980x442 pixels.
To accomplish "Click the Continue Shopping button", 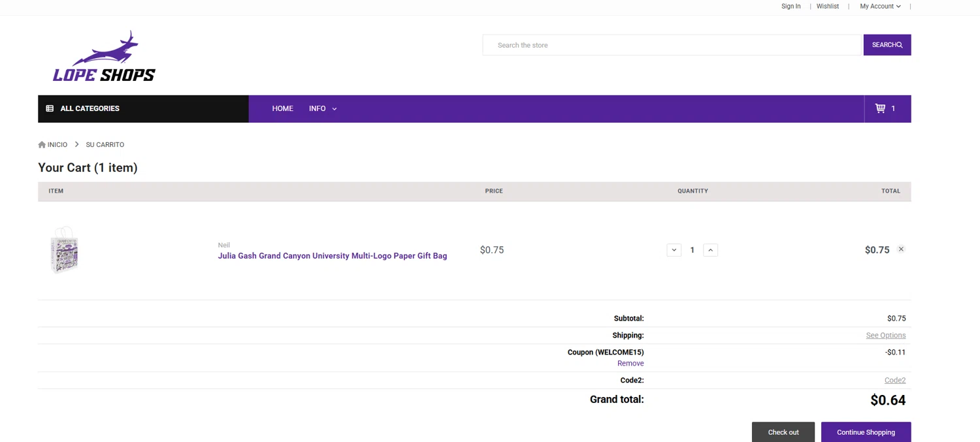I will (x=866, y=432).
